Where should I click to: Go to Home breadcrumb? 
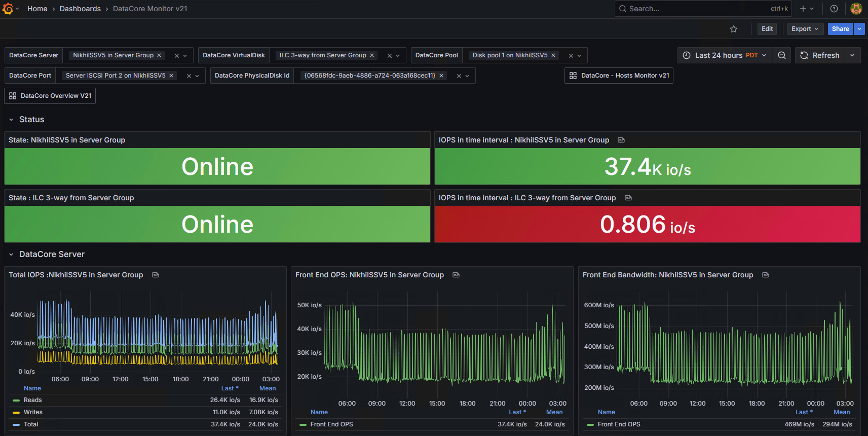37,9
